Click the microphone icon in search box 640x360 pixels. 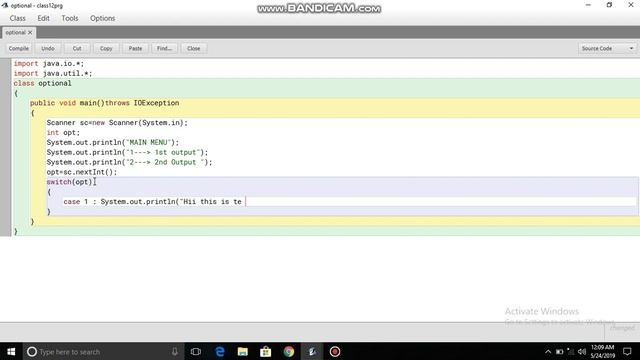point(175,351)
